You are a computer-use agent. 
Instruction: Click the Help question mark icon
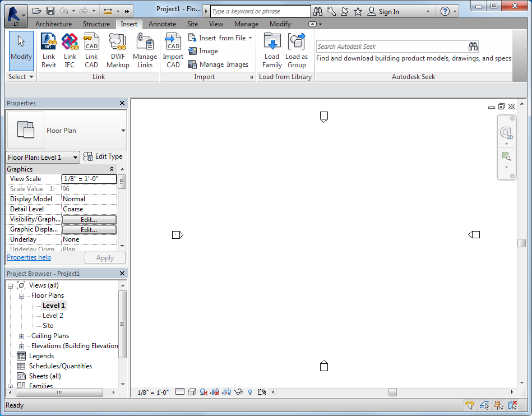pos(445,12)
